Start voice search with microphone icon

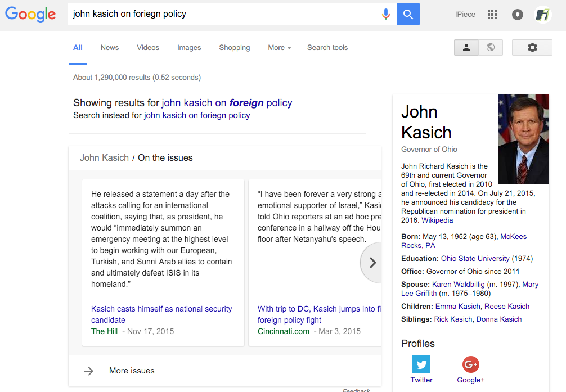click(x=386, y=14)
